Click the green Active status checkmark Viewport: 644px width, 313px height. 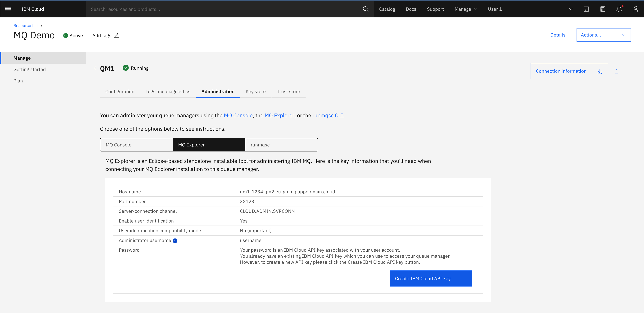[65, 36]
